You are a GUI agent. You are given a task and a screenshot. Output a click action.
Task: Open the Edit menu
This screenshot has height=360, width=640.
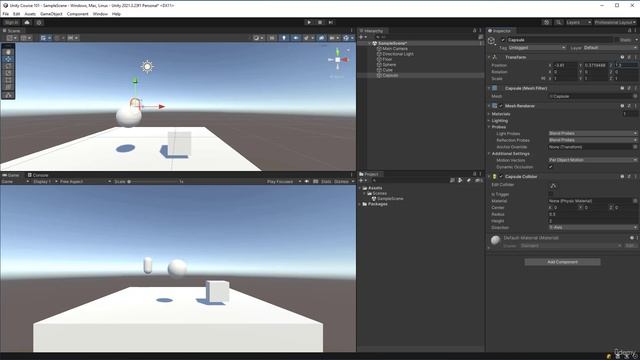pyautogui.click(x=16, y=14)
